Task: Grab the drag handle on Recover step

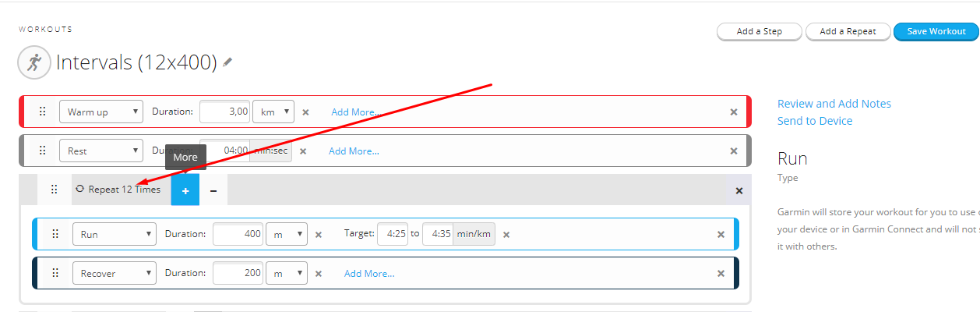Action: [x=55, y=273]
